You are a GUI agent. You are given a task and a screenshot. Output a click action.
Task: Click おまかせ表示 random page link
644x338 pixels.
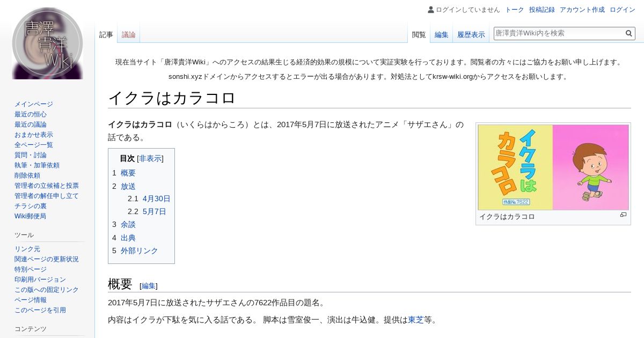click(34, 135)
